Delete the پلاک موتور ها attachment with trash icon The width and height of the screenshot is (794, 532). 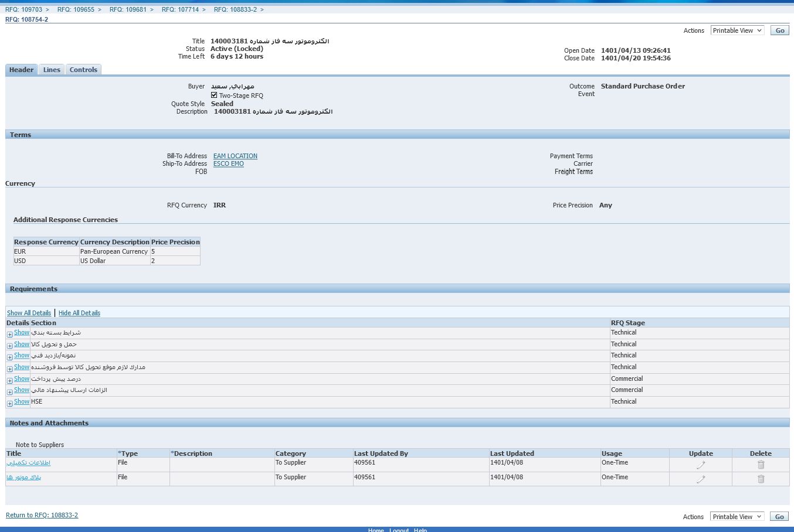[x=761, y=479]
